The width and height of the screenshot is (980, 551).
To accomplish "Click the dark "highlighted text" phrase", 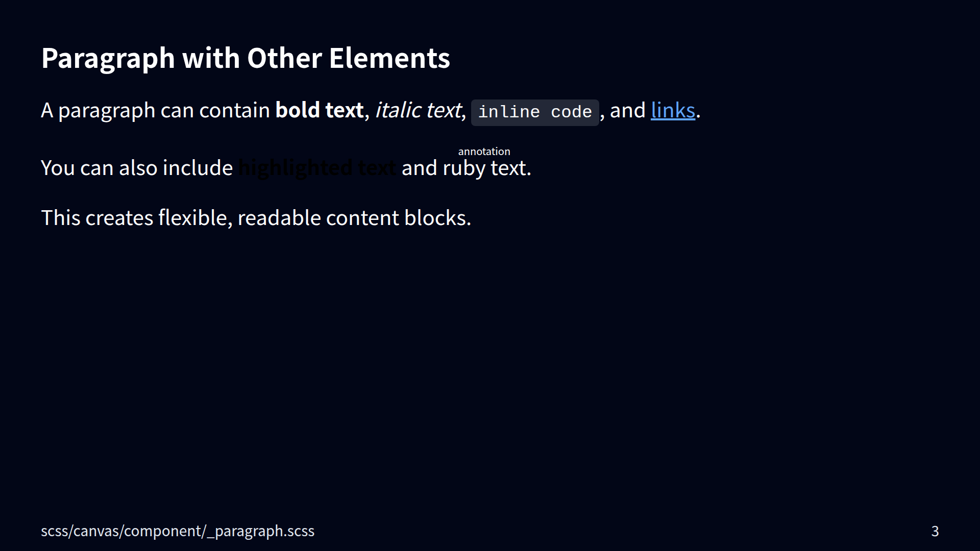I will tap(316, 168).
